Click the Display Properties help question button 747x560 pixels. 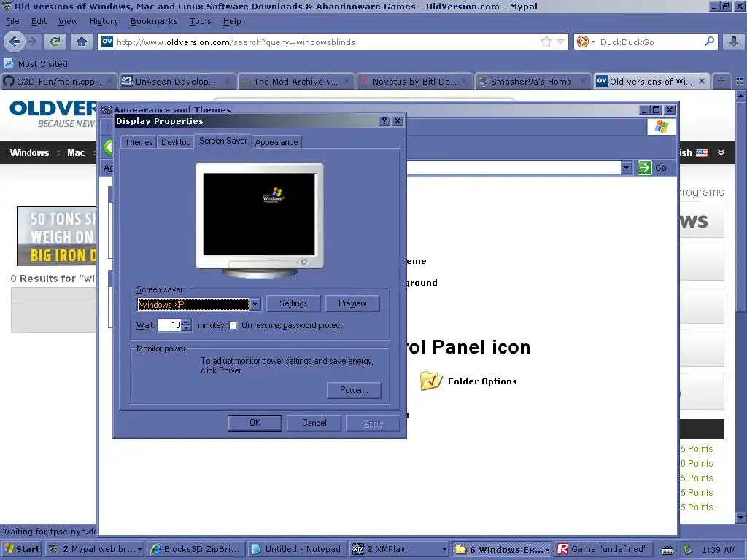pos(384,121)
